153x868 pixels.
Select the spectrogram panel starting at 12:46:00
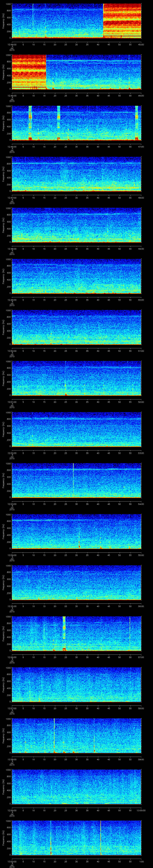tap(77, 123)
